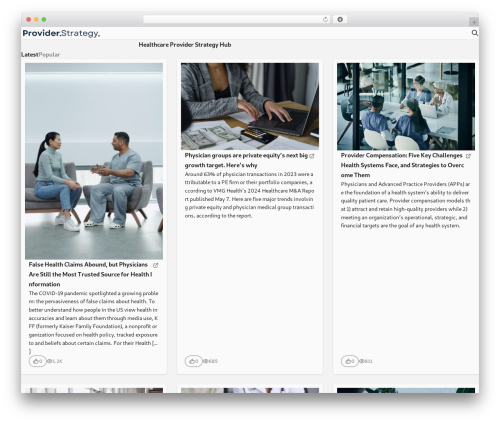Click the yellow minimize window button
The height and width of the screenshot is (423, 500).
tap(36, 20)
